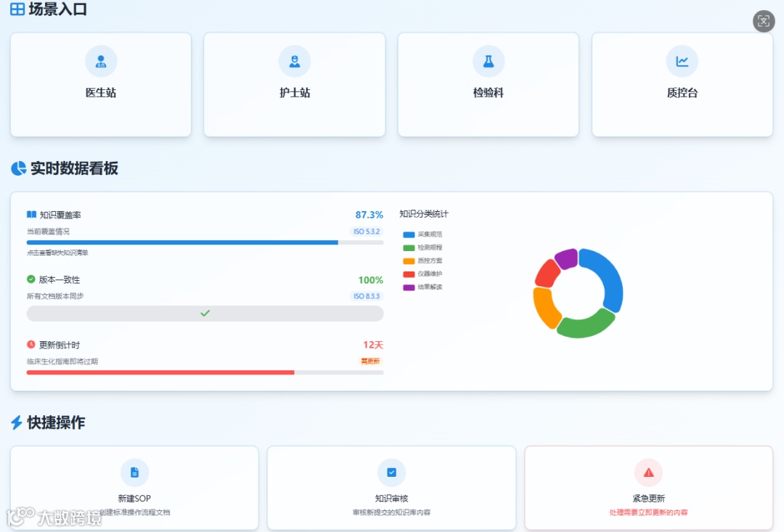784x532 pixels.
Task: Click the 场景入口 heading
Action: [x=58, y=9]
